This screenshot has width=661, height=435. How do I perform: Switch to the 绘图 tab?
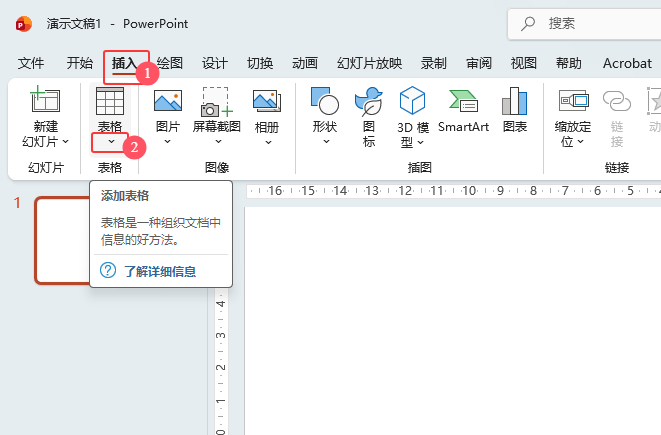click(170, 63)
